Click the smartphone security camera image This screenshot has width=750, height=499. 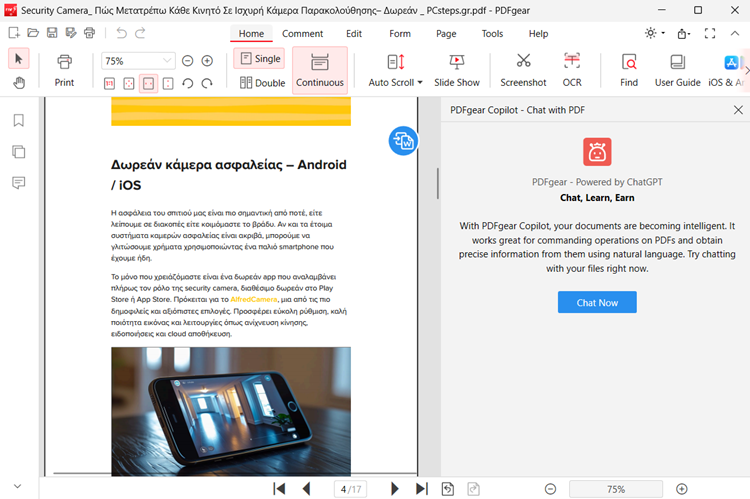click(231, 411)
